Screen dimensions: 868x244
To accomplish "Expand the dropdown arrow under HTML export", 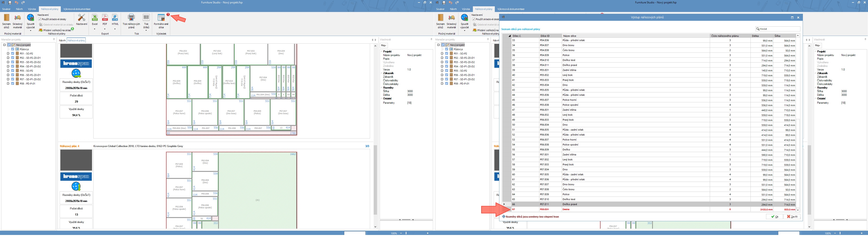I will click(115, 29).
